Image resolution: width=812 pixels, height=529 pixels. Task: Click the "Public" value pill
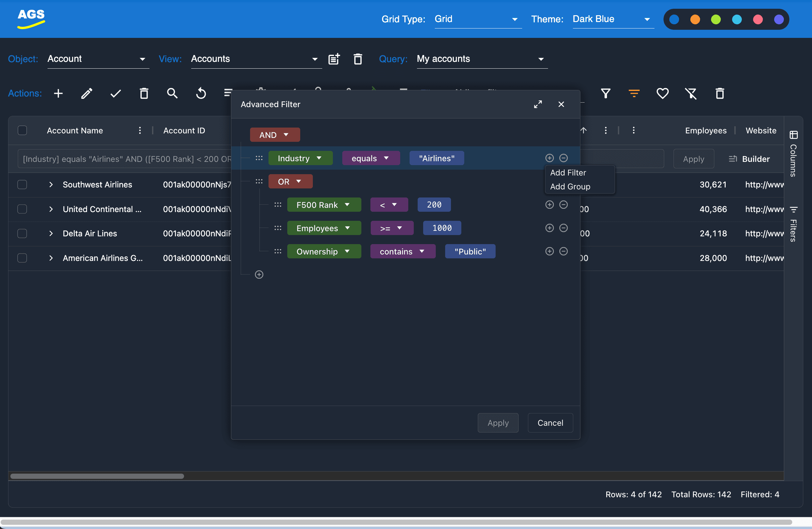point(470,251)
